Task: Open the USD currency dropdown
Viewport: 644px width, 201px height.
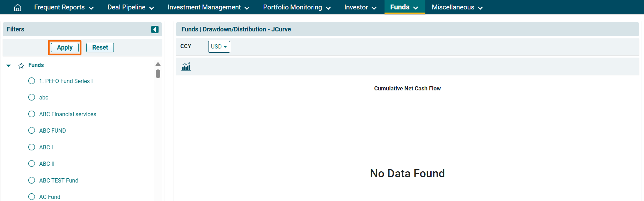Action: [219, 47]
